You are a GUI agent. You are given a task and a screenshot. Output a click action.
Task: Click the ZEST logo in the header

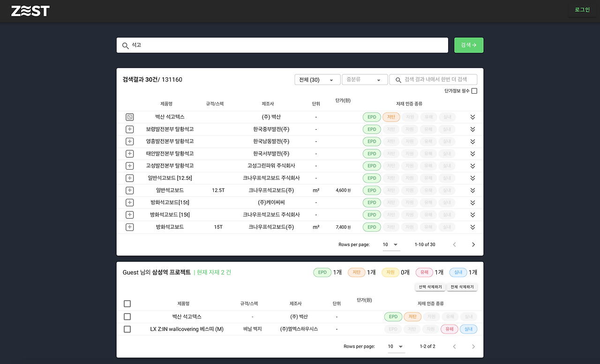30,11
